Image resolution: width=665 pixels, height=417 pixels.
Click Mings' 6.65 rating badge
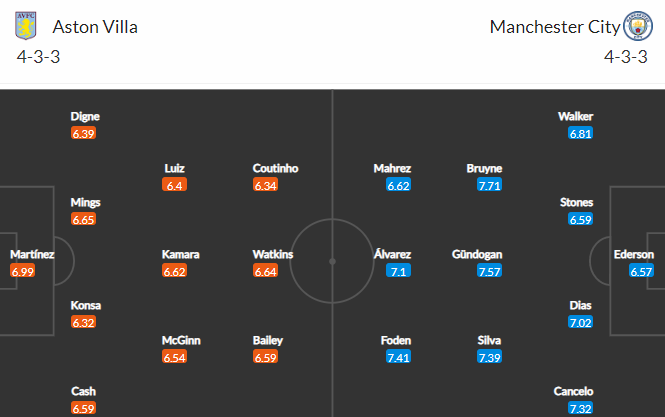click(x=84, y=219)
